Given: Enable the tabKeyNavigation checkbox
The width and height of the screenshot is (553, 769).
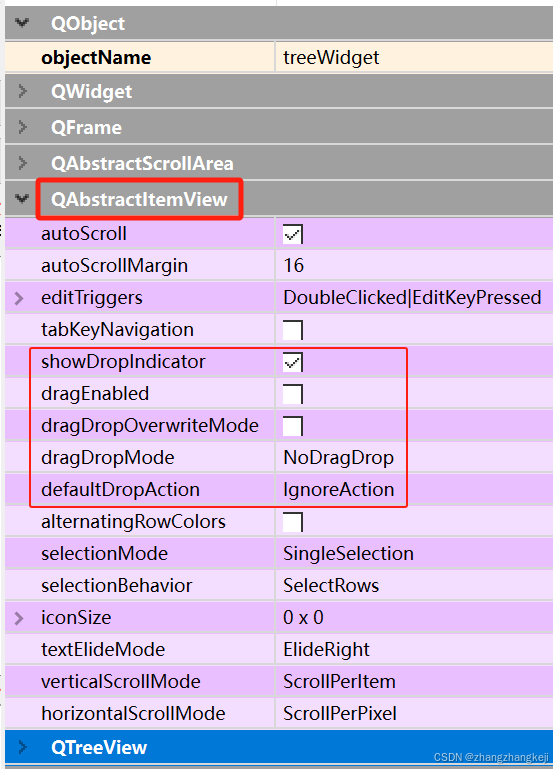Looking at the screenshot, I should [293, 330].
